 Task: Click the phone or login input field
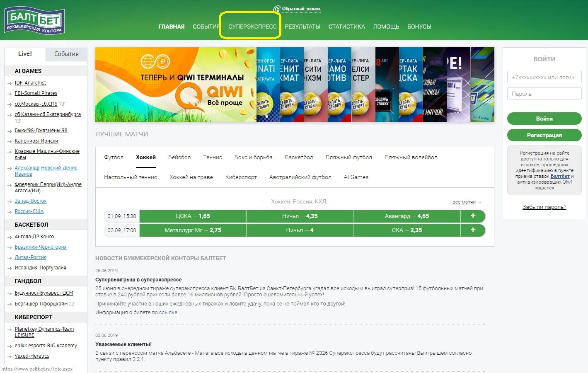544,77
